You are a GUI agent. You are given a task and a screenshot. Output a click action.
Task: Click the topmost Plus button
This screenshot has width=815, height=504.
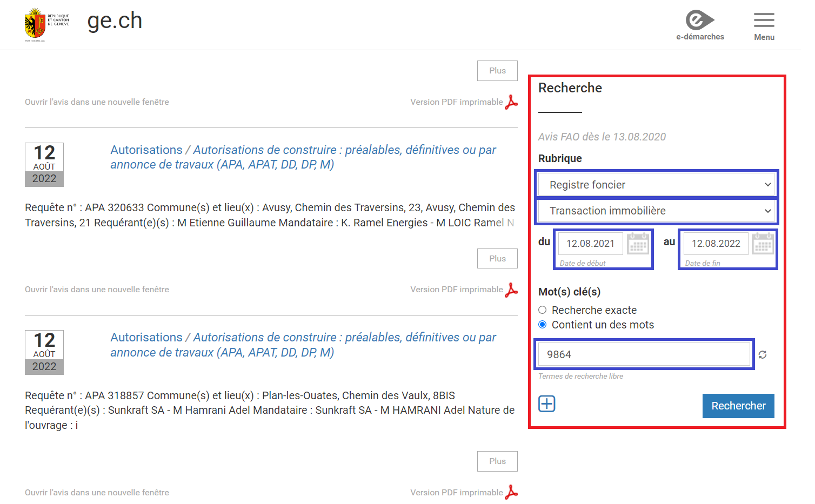(497, 71)
